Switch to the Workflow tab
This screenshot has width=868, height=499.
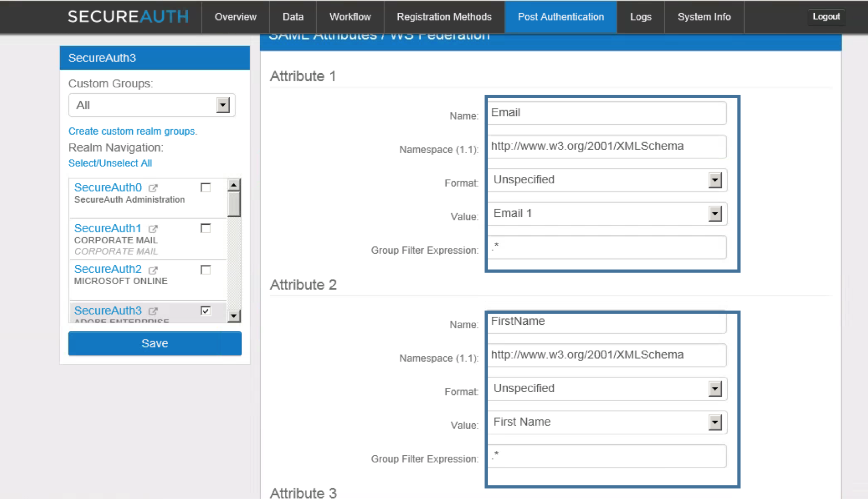coord(350,16)
